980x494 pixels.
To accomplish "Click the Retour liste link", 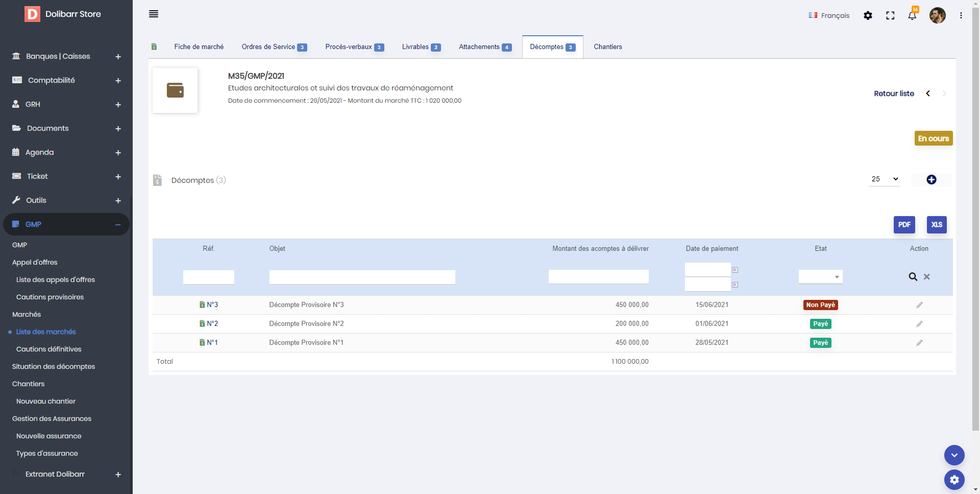I will click(893, 93).
